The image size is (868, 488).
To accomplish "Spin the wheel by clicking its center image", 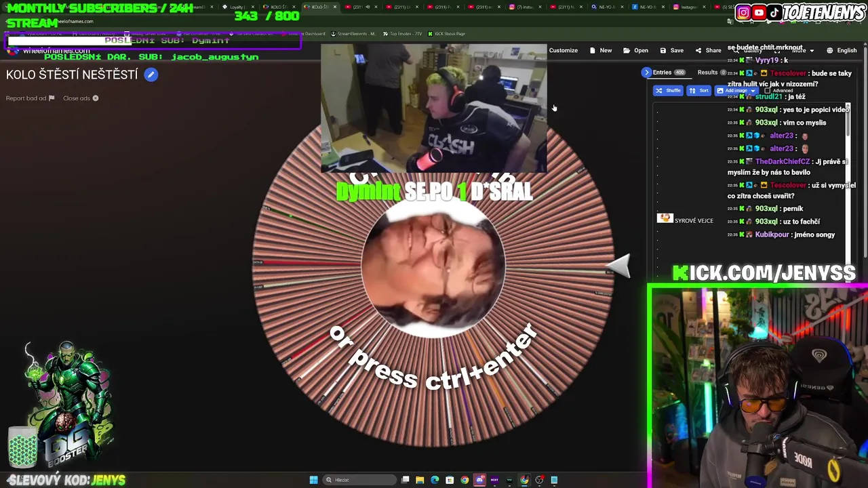I will click(433, 268).
